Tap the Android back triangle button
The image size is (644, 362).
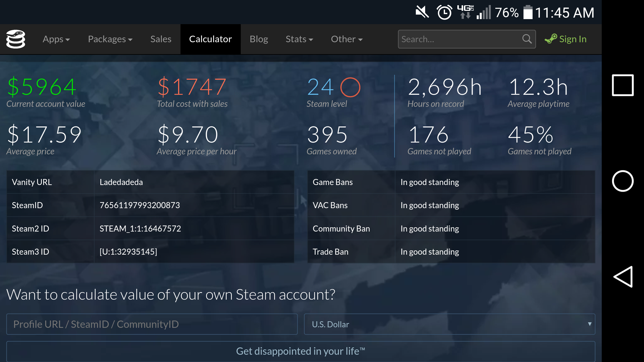click(x=623, y=277)
